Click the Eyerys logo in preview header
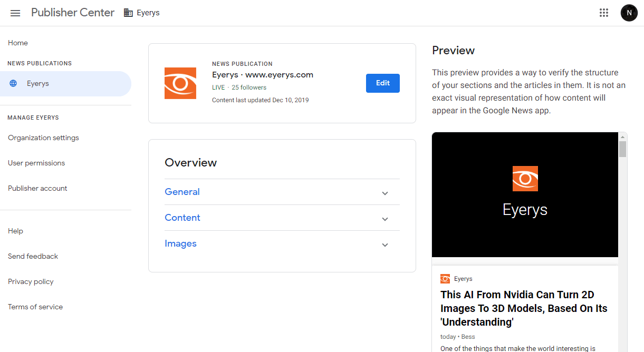The height and width of the screenshot is (352, 644). [525, 179]
